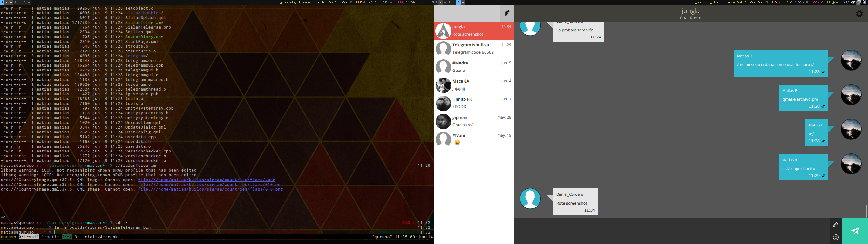Click the lightning bolt workspace on right monitor

(436, 2)
